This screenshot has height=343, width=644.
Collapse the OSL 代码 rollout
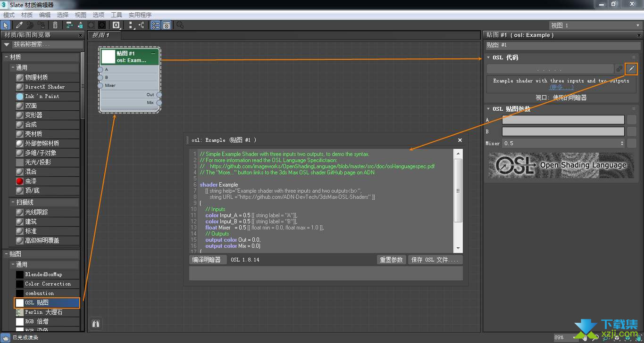[489, 57]
